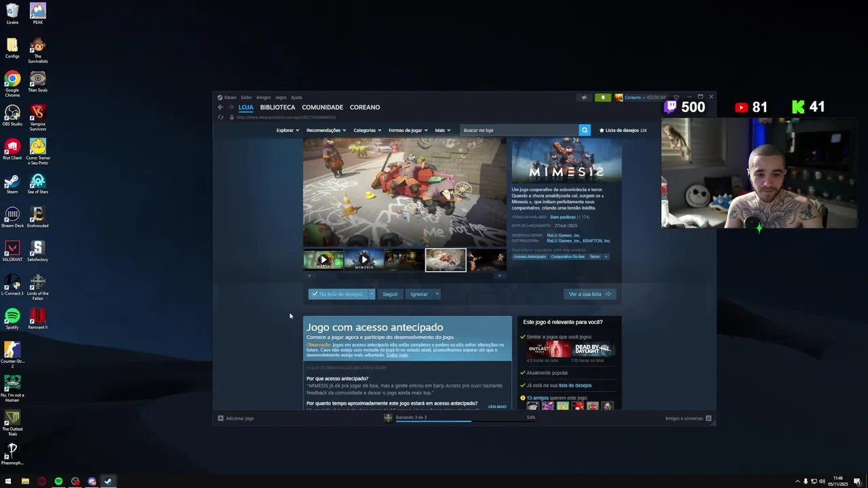This screenshot has width=868, height=488.
Task: Click the 'Acesso Antecipado' tag
Action: pos(530,257)
